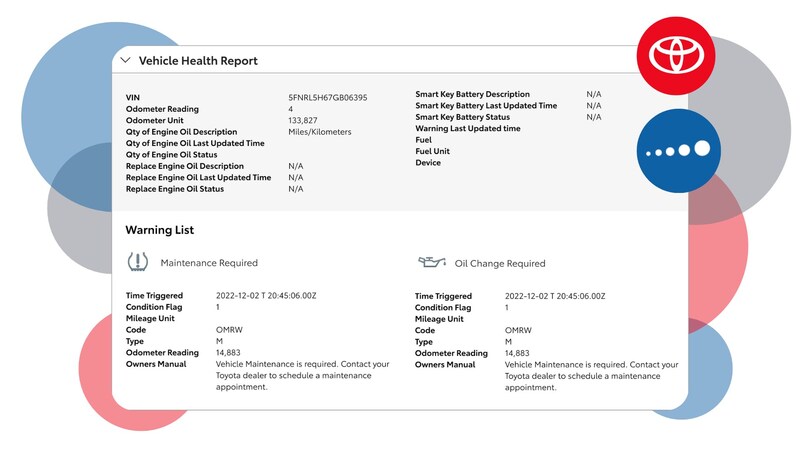Viewport: 800px width, 450px height.
Task: Select Odometer Reading 14,883 under Maintenance Required
Action: [x=231, y=353]
